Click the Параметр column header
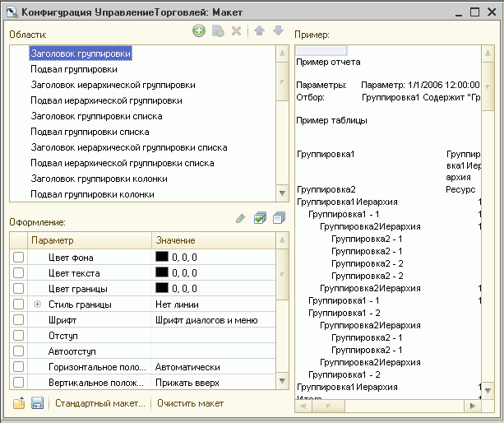This screenshot has height=423, width=504. (x=90, y=240)
